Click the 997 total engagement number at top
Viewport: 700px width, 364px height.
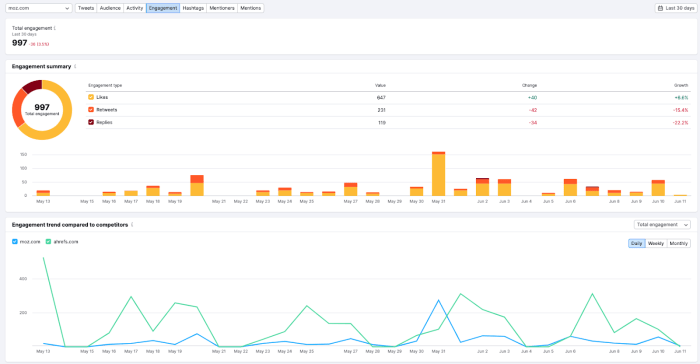coord(20,43)
